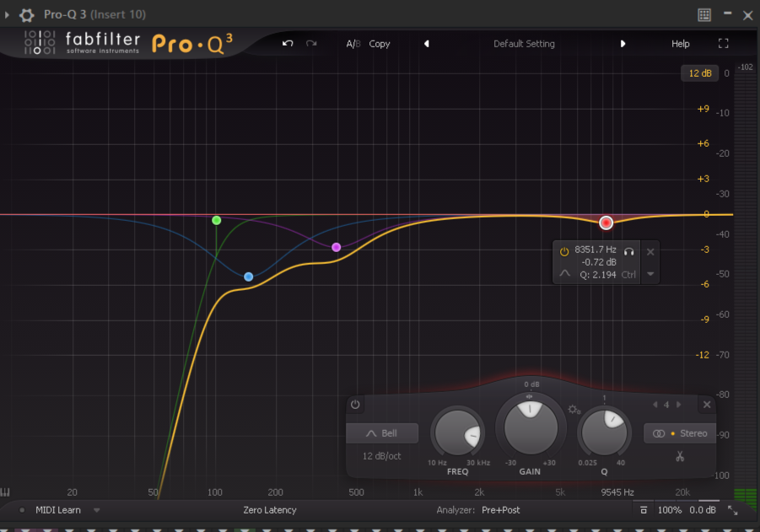Open the Default Setting preset menu
The height and width of the screenshot is (532, 760).
tap(524, 44)
